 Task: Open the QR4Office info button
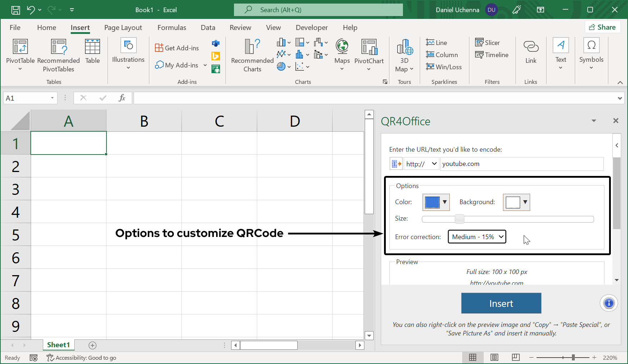click(x=609, y=303)
